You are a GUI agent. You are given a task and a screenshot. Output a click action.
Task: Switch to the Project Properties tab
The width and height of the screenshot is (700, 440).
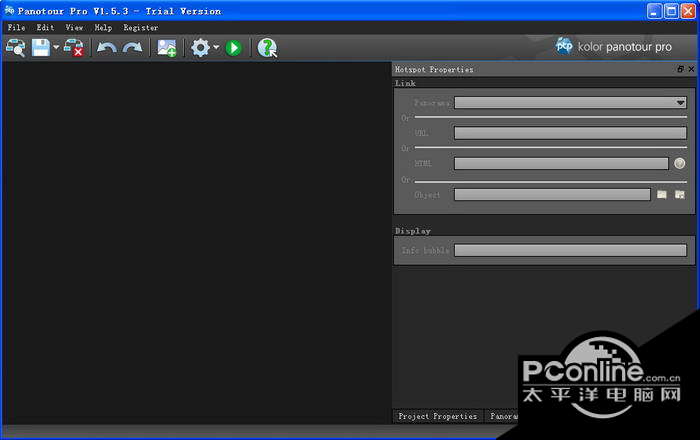438,416
